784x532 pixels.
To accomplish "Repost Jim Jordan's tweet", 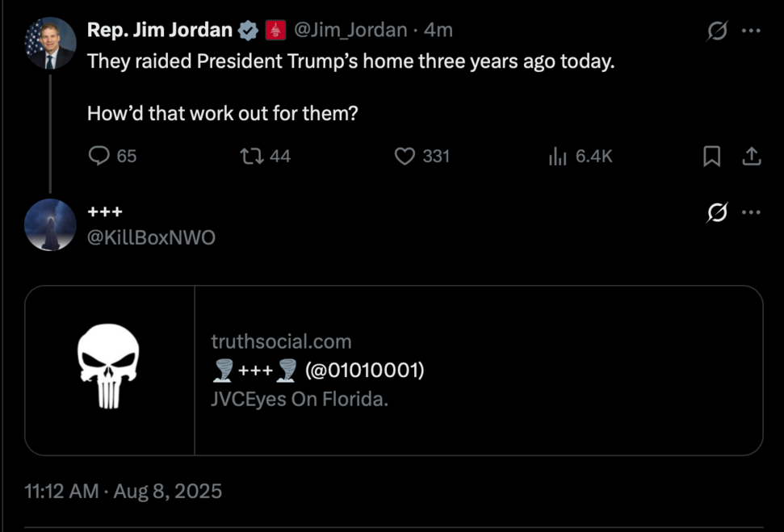I will pos(253,156).
